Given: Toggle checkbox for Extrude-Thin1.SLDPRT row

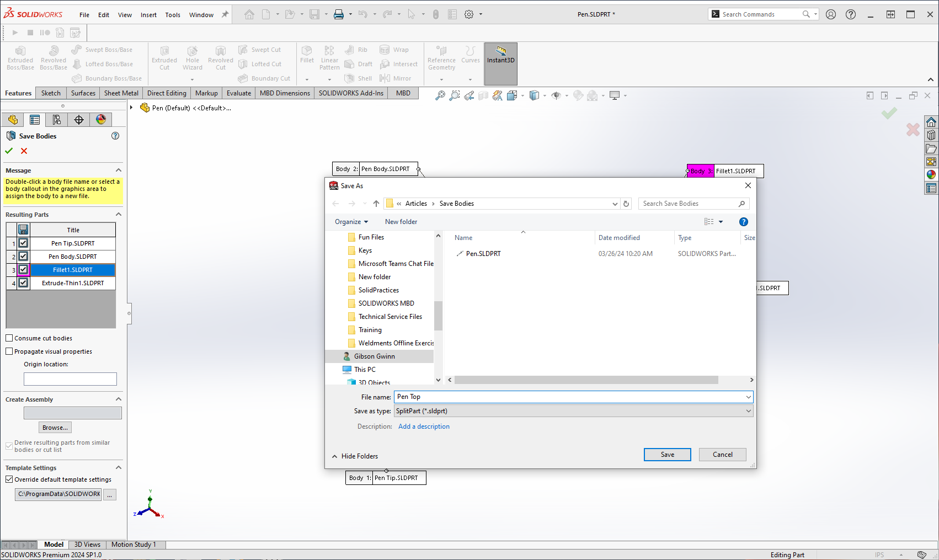Looking at the screenshot, I should click(23, 282).
